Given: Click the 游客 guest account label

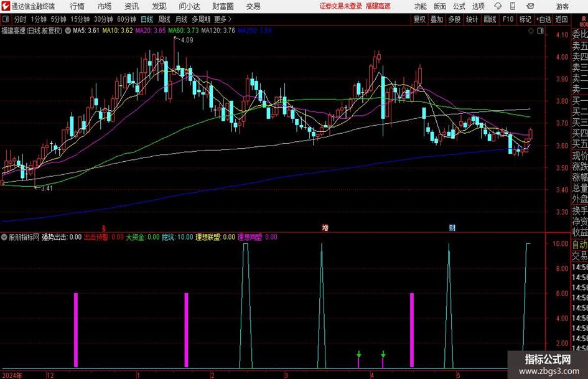Looking at the screenshot, I should pos(562,6).
